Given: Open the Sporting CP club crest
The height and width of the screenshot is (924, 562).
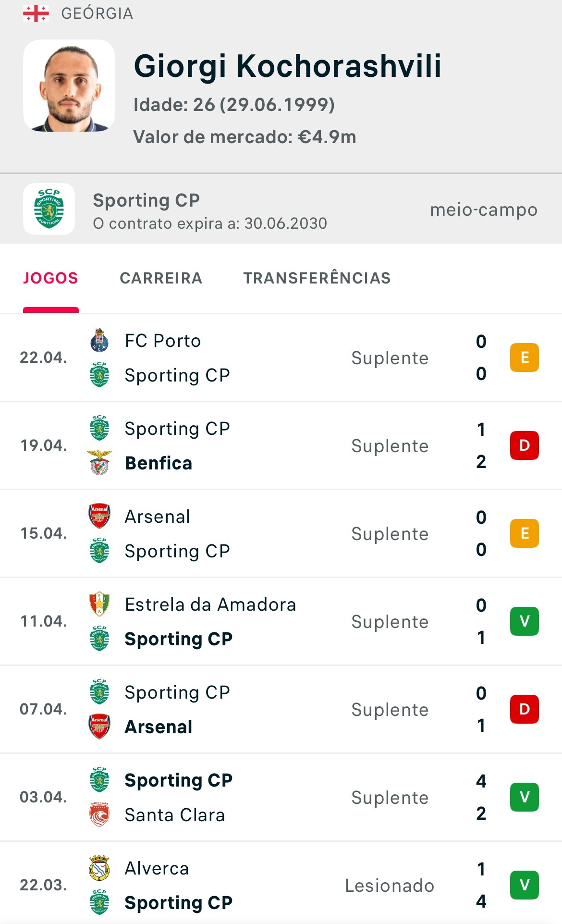Looking at the screenshot, I should pos(49,209).
